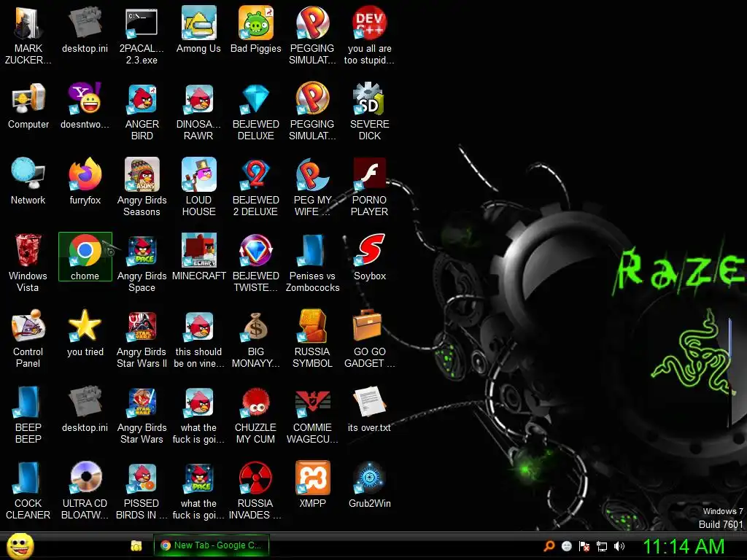Launch GO GO GADGET ... briefcase icon
Image resolution: width=747 pixels, height=560 pixels.
369,338
